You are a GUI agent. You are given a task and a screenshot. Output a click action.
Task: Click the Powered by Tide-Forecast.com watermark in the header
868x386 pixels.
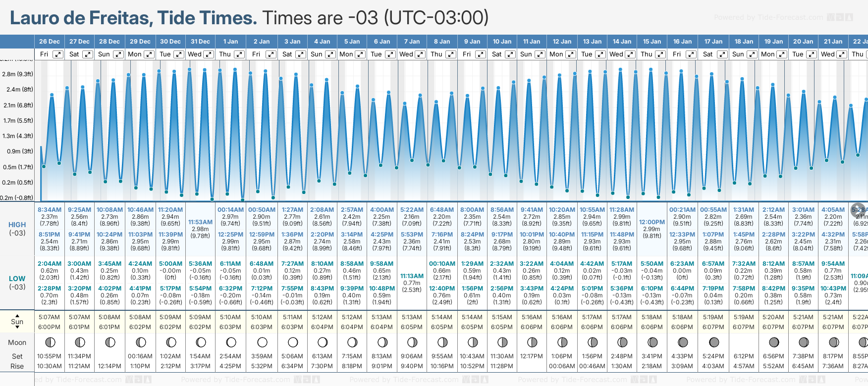point(768,17)
